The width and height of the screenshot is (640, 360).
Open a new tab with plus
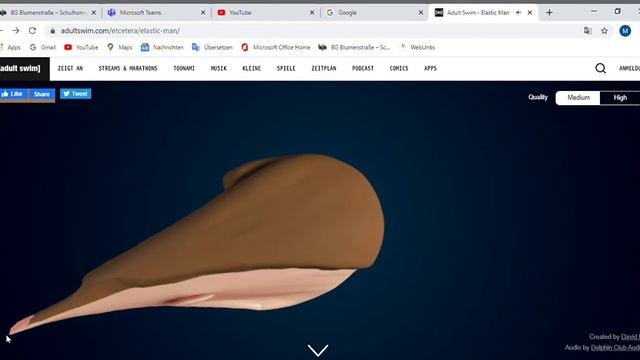click(549, 13)
